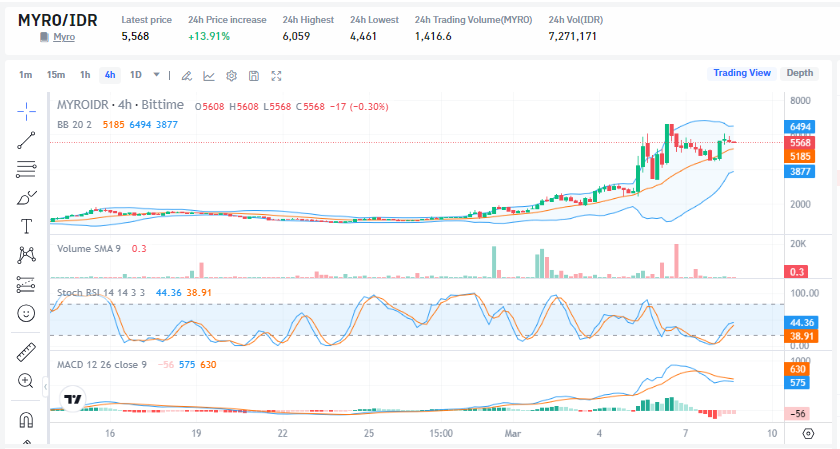
Task: Click the BB 20 2 indicator label
Action: pyautogui.click(x=74, y=125)
